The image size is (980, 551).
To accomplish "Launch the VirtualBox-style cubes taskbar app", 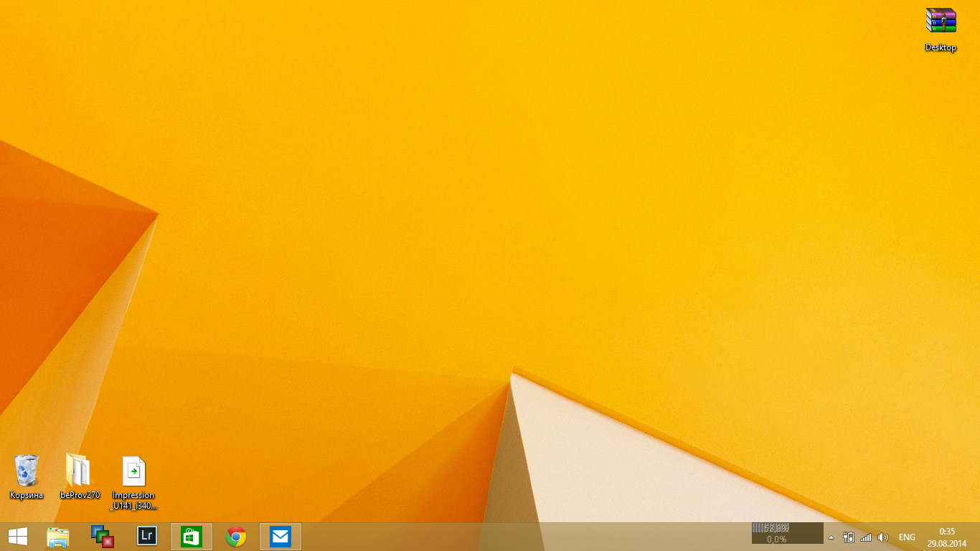I will pyautogui.click(x=103, y=537).
